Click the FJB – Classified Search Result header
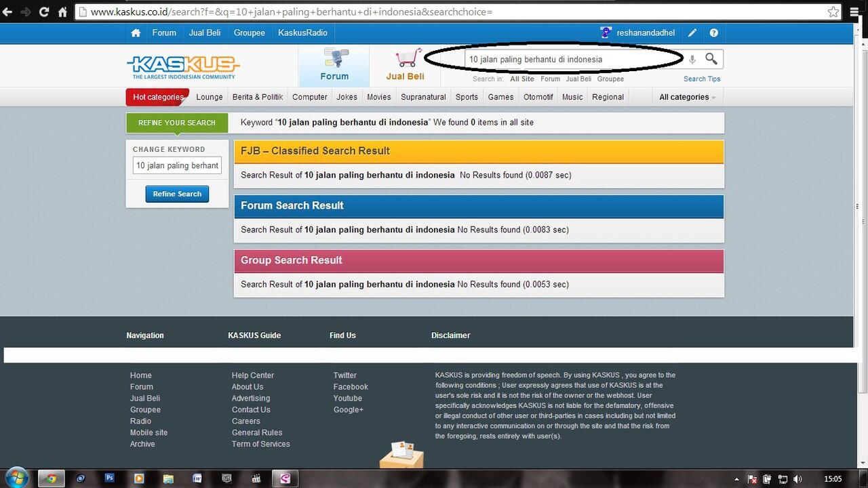Viewport: 868px width, 488px height. (x=479, y=151)
